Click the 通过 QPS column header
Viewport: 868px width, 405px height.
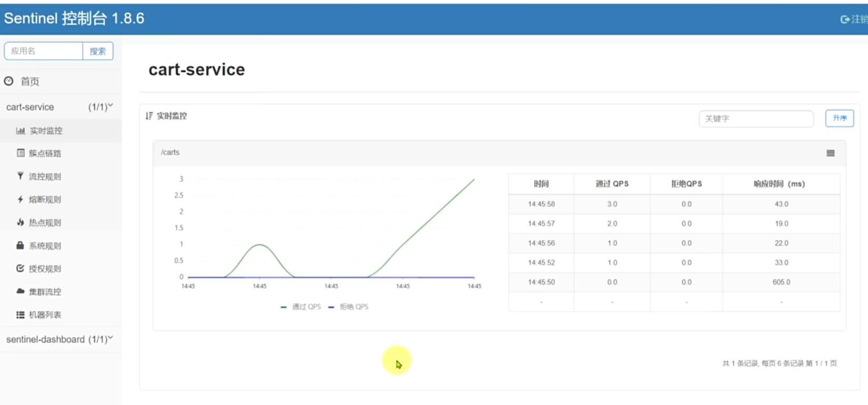tap(612, 184)
